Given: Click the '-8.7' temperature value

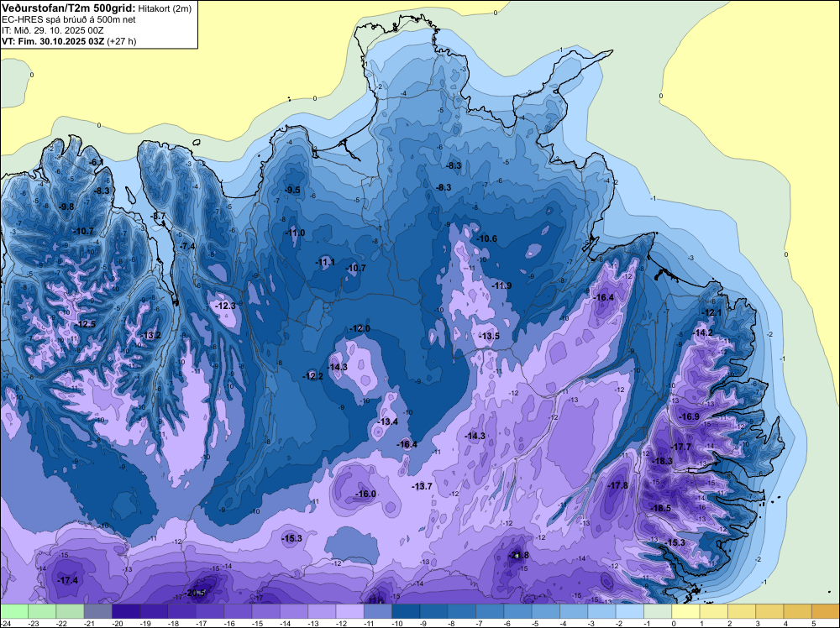Looking at the screenshot, I should tap(159, 216).
